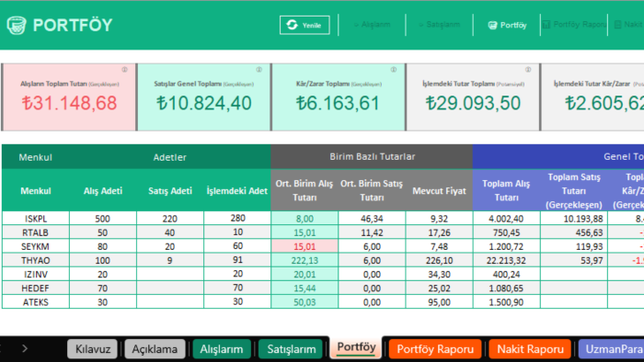Select the red 15,01 cell in SEYKM row

[x=305, y=246]
